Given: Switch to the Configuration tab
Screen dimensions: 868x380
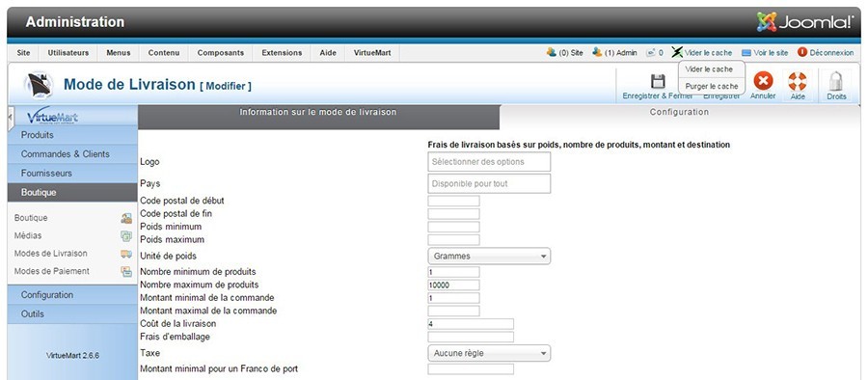Looking at the screenshot, I should (679, 112).
